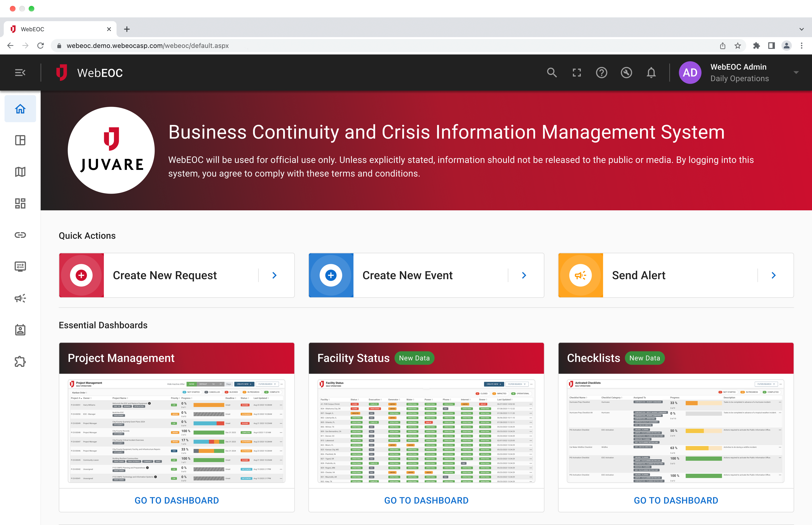This screenshot has height=525, width=812.
Task: Open browser profile icon
Action: coord(786,45)
